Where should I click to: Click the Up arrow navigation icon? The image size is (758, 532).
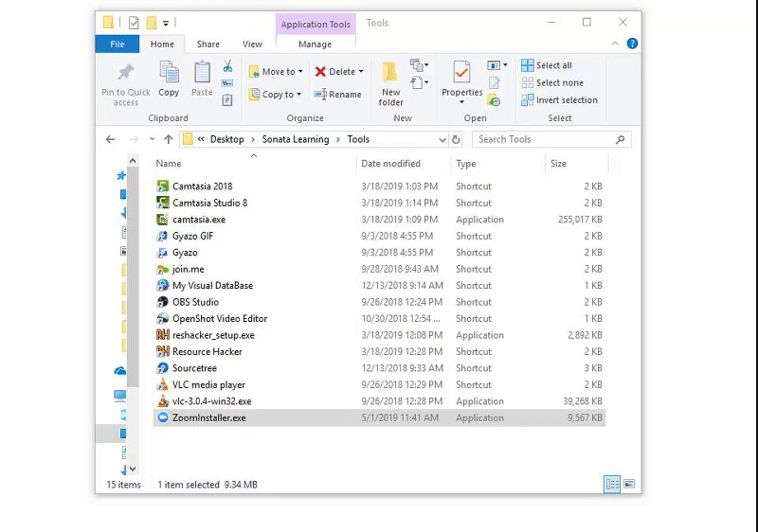169,139
